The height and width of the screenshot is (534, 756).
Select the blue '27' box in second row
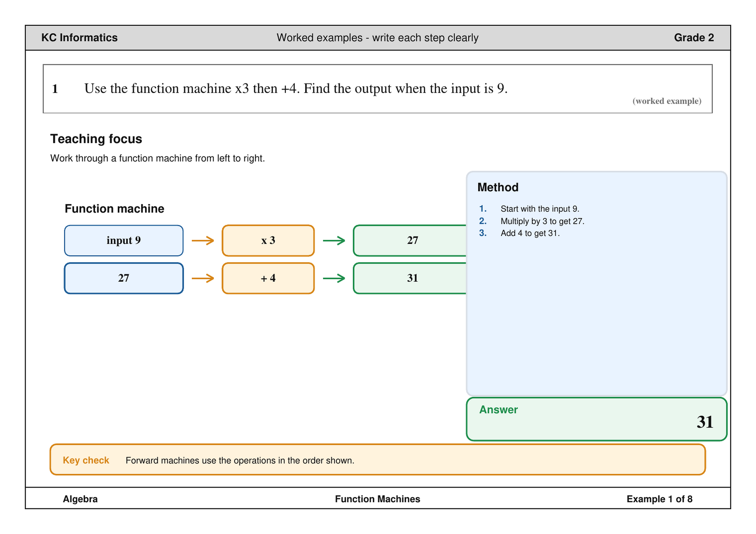(124, 278)
